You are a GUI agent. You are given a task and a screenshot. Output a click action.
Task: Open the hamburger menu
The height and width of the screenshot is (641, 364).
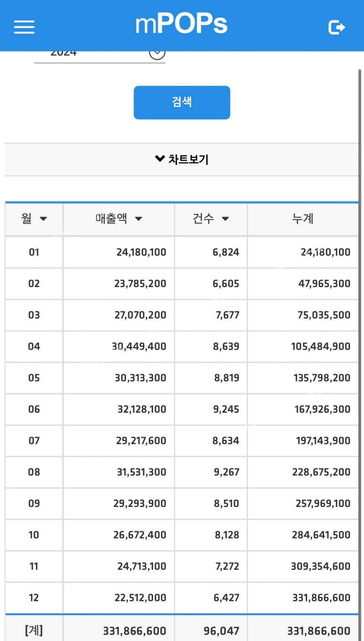pyautogui.click(x=24, y=27)
